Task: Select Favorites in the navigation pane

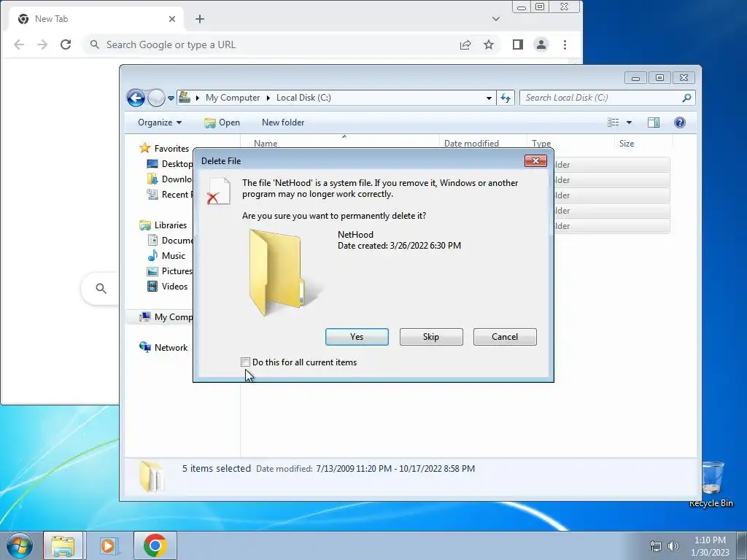Action: click(x=164, y=149)
